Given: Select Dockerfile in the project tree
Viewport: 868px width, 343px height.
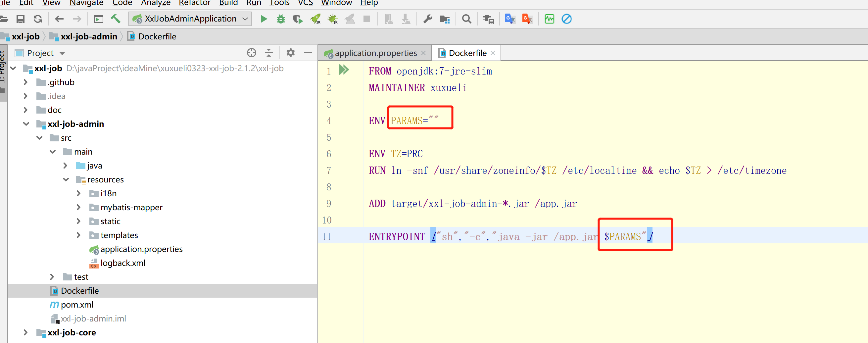Looking at the screenshot, I should pyautogui.click(x=79, y=291).
